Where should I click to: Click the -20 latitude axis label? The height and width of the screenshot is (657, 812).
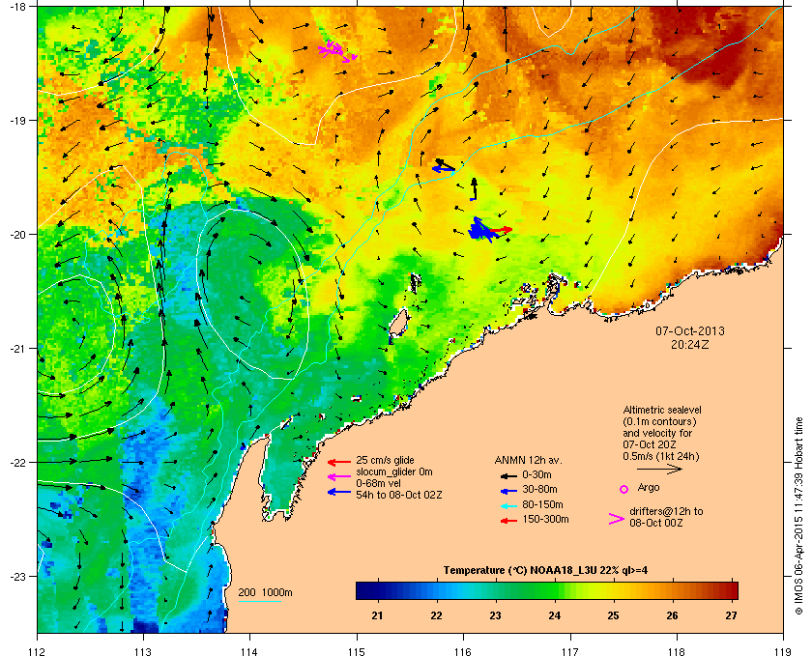(18, 234)
